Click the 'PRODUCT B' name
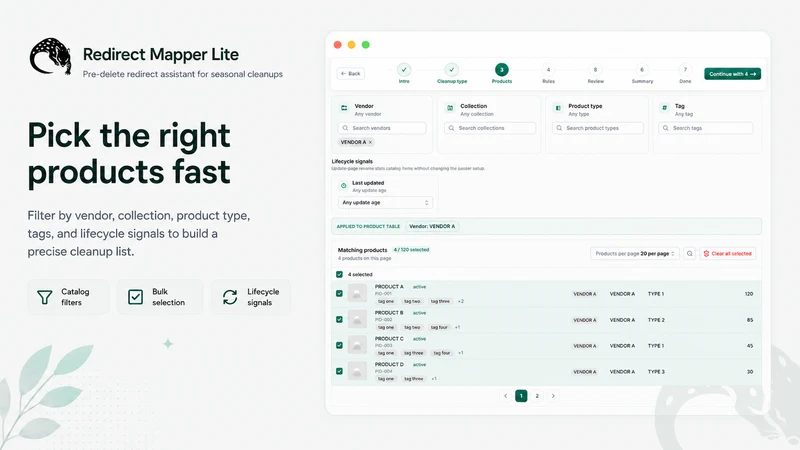This screenshot has width=800, height=450. click(389, 313)
